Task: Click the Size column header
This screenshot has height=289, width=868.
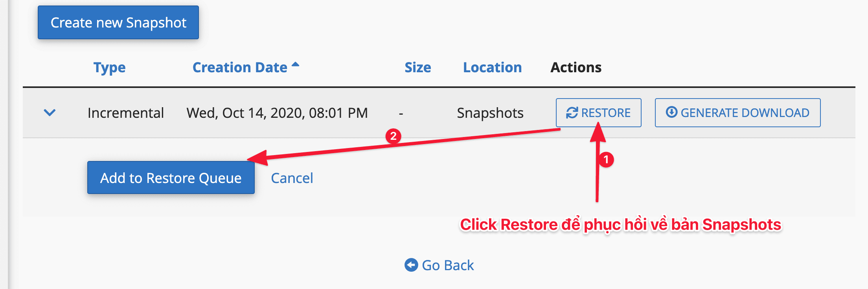Action: tap(417, 67)
